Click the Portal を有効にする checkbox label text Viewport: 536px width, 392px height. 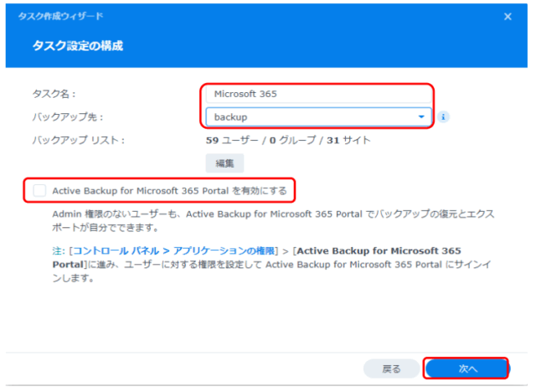coord(169,191)
